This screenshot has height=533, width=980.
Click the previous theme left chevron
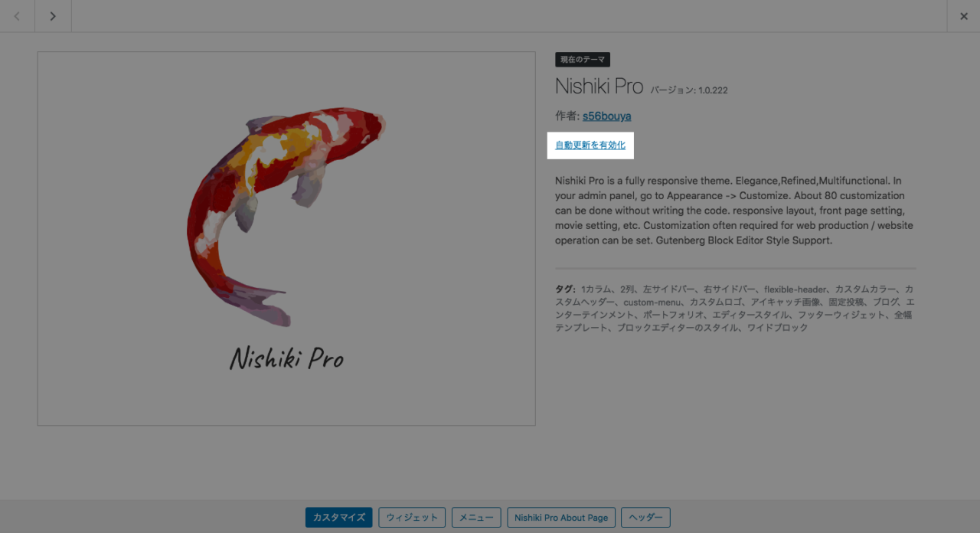[x=17, y=16]
